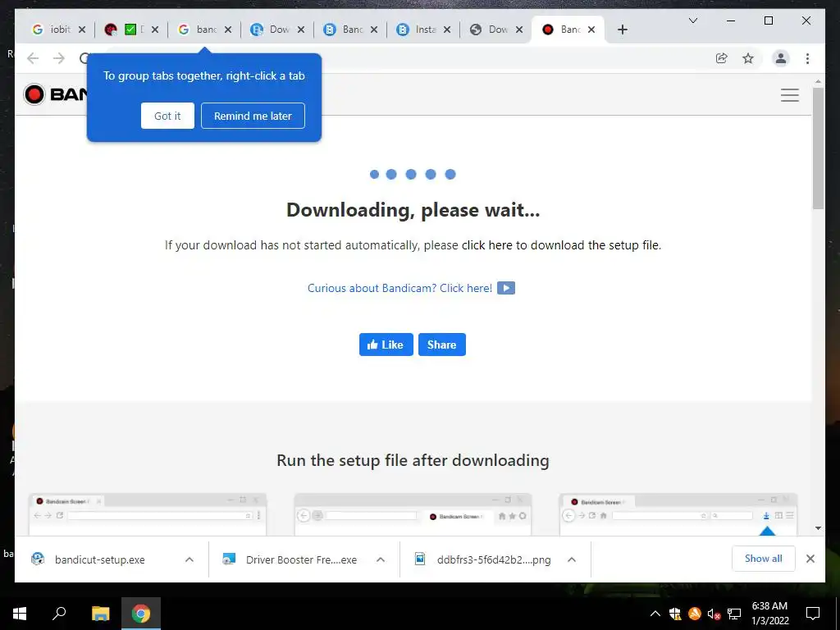Go back to the previous page
The height and width of the screenshot is (630, 840).
coord(33,58)
